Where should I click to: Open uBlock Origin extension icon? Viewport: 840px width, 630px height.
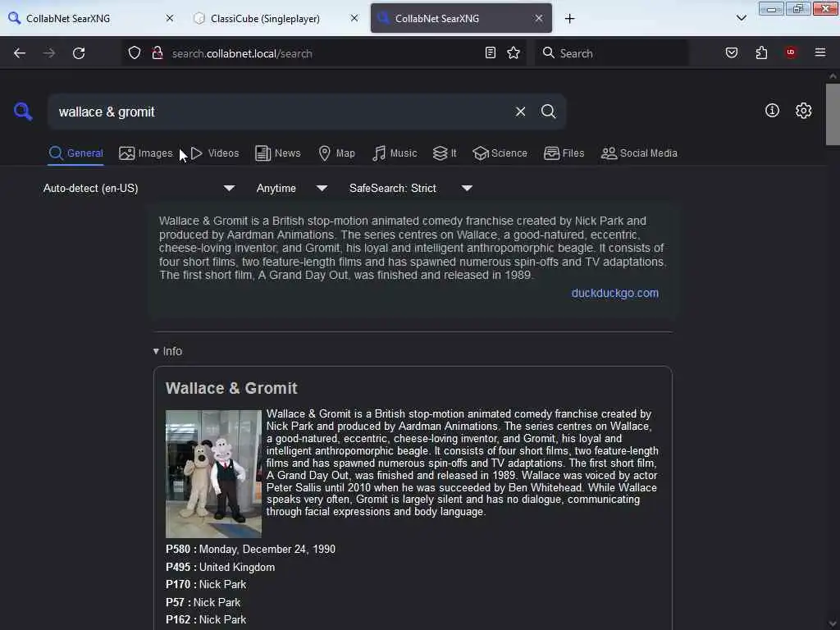click(790, 52)
